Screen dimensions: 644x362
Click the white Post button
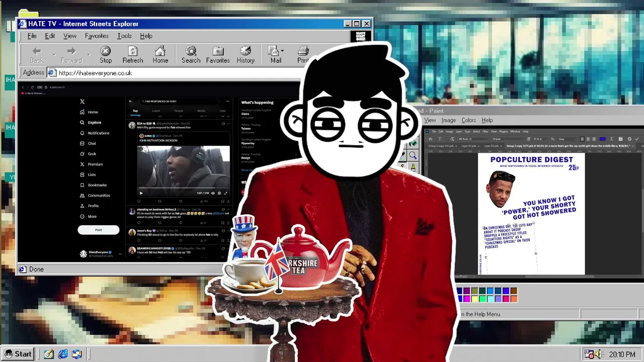pos(99,230)
